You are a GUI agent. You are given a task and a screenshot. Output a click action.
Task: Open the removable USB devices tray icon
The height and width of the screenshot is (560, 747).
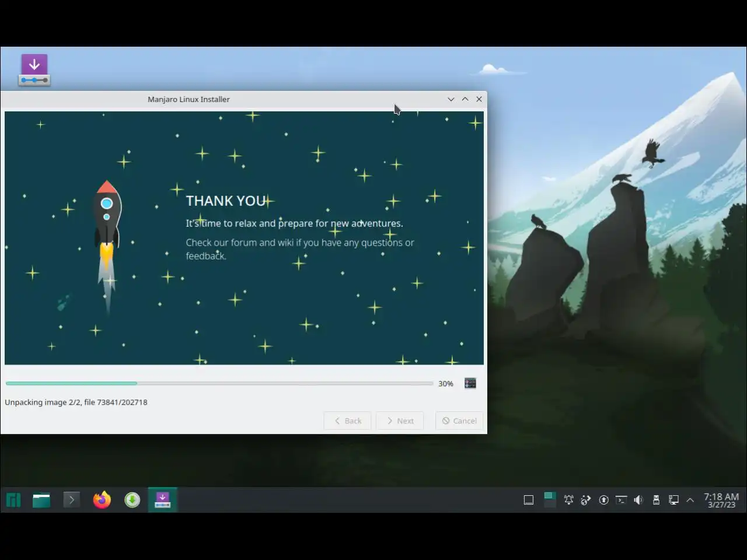coord(656,500)
